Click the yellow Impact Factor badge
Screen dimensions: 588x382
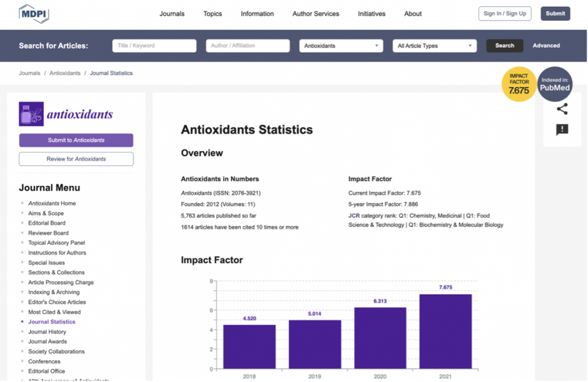[519, 84]
